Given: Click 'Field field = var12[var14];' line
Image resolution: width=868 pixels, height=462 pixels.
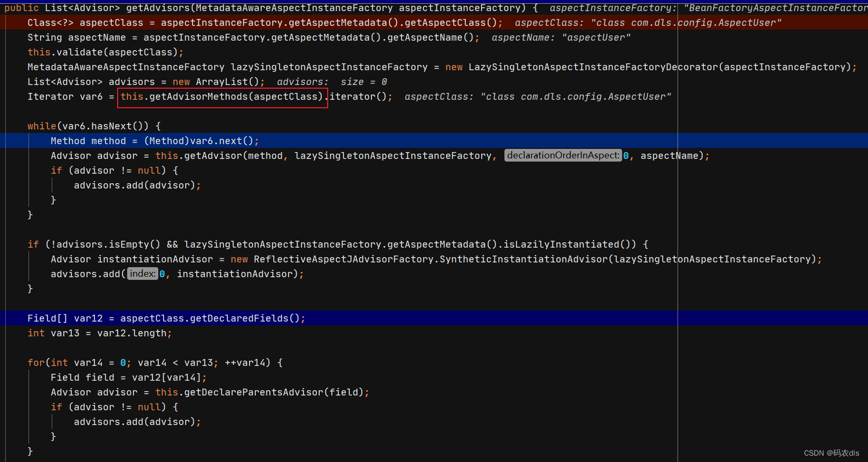Looking at the screenshot, I should pos(129,378).
